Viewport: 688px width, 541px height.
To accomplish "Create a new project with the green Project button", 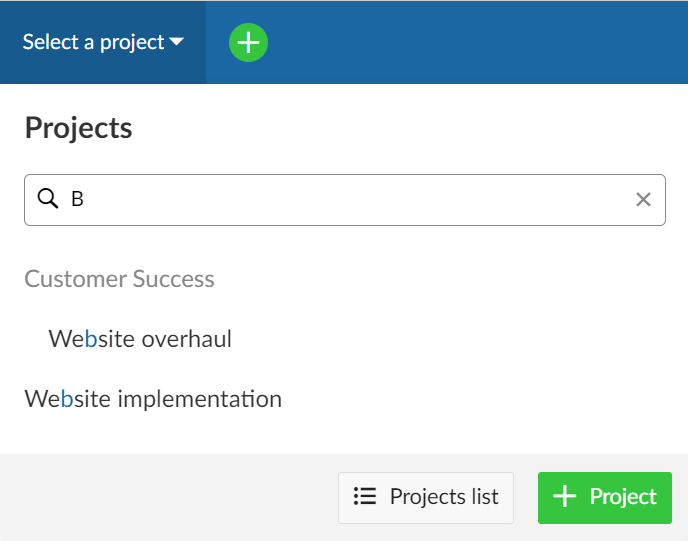I will [x=604, y=497].
